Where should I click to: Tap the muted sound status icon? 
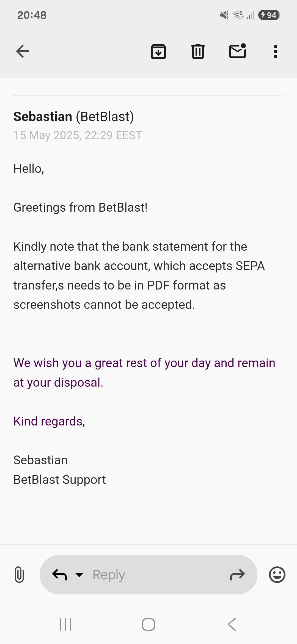(224, 15)
